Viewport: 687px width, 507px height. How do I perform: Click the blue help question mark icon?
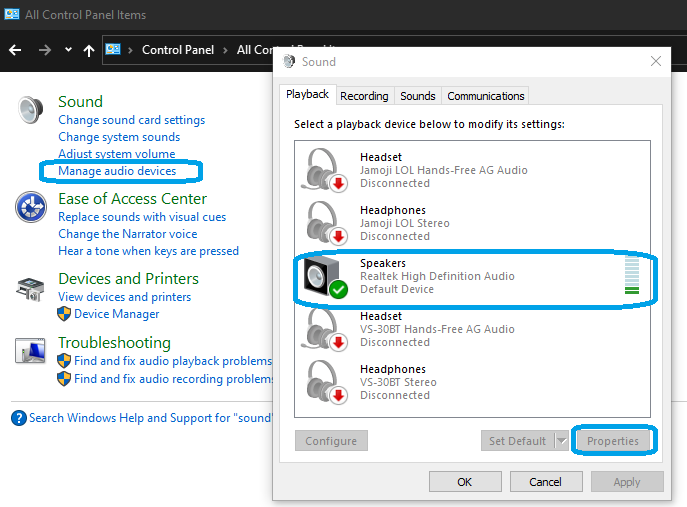tap(19, 418)
